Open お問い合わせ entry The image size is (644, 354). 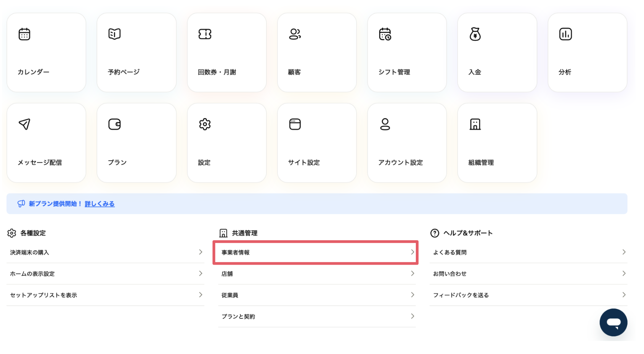(528, 274)
